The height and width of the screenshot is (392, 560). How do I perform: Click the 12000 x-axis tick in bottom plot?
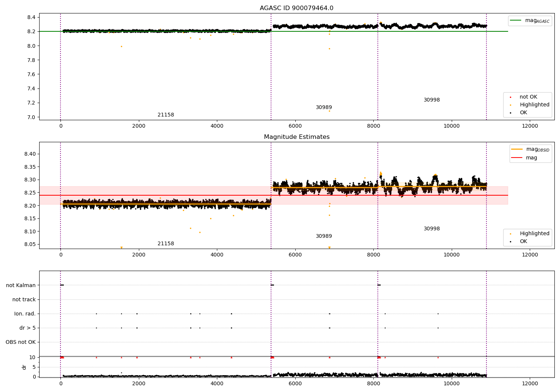(x=530, y=383)
